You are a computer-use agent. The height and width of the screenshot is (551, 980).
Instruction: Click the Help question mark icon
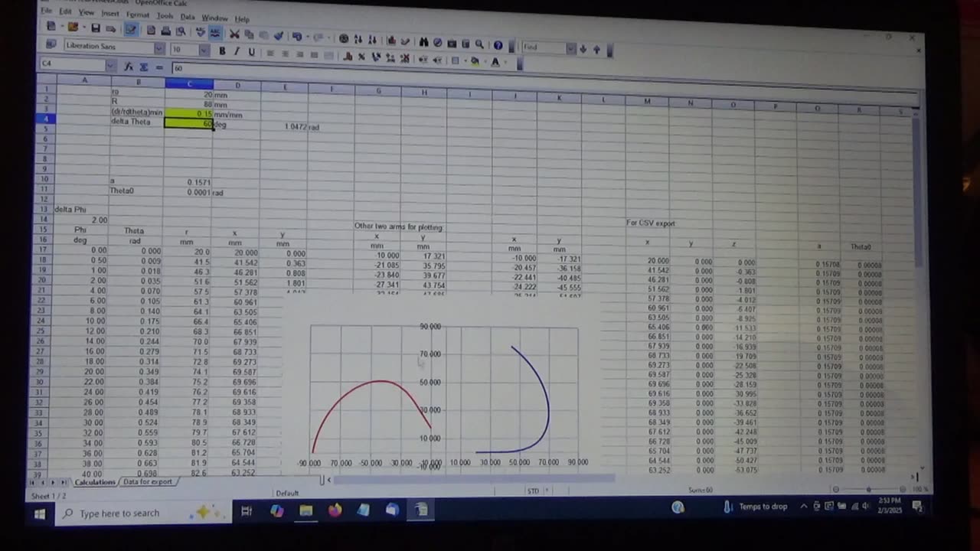498,45
